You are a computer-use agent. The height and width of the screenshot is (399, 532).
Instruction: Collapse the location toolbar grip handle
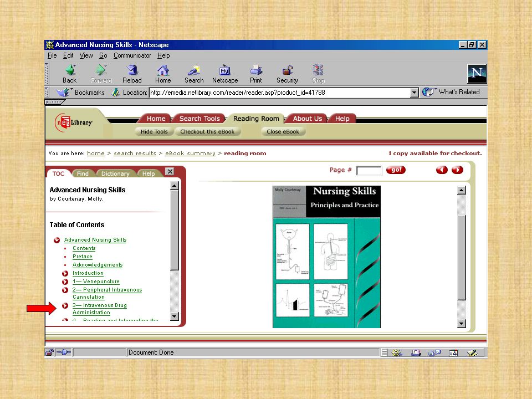(x=48, y=93)
